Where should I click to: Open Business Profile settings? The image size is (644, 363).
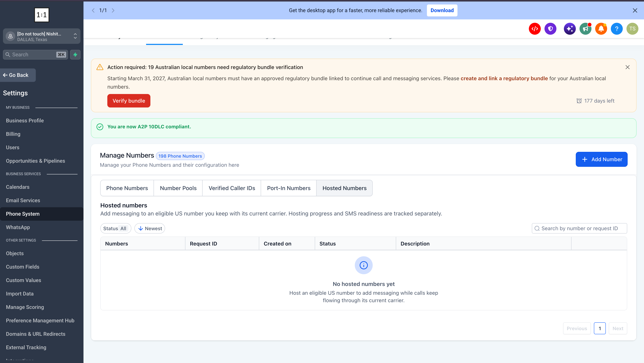pos(25,121)
